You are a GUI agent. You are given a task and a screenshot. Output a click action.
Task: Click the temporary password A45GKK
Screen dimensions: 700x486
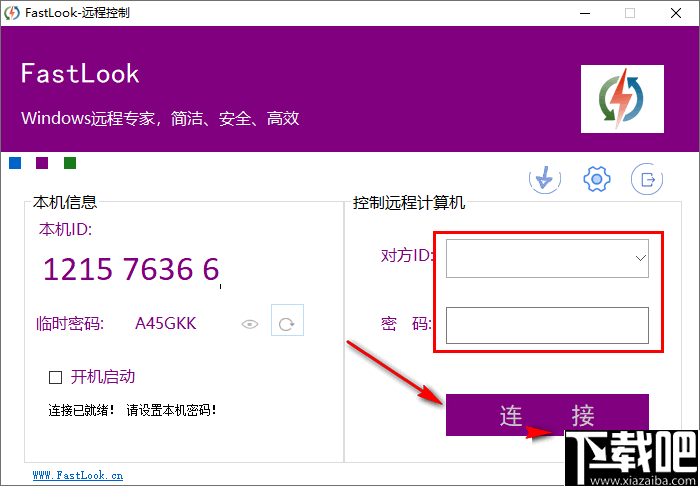(166, 324)
